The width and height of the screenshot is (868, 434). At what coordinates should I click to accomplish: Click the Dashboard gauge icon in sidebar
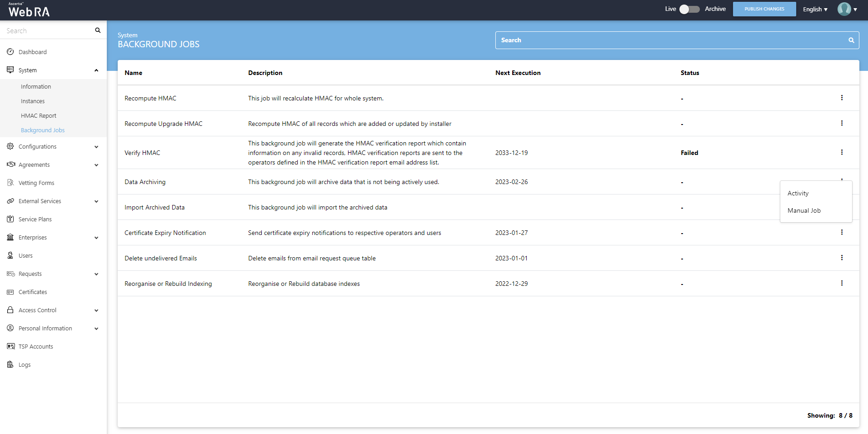click(10, 52)
